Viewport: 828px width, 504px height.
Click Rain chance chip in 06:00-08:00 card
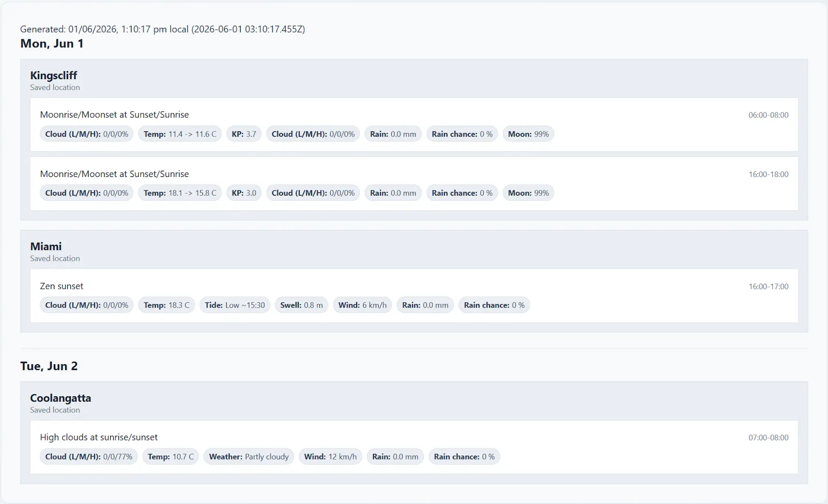(x=462, y=134)
